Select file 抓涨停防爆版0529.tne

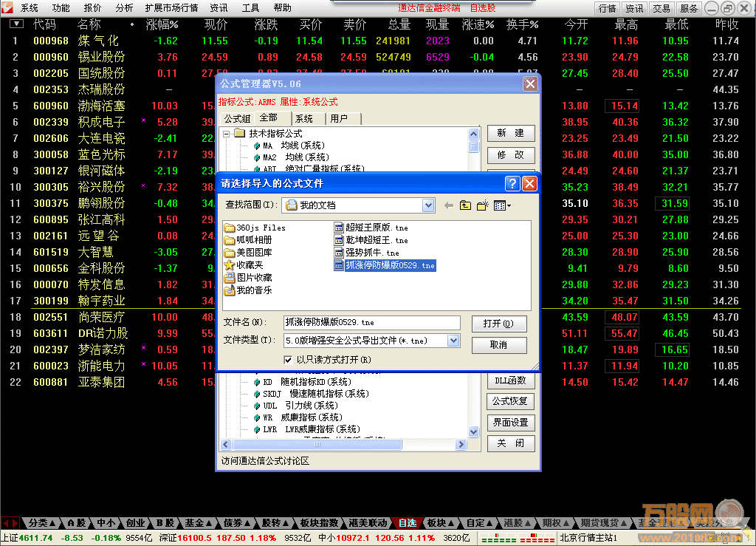pyautogui.click(x=385, y=265)
